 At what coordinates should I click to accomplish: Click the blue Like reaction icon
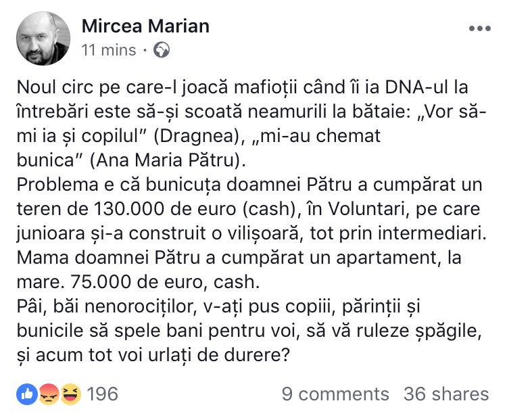tap(28, 394)
